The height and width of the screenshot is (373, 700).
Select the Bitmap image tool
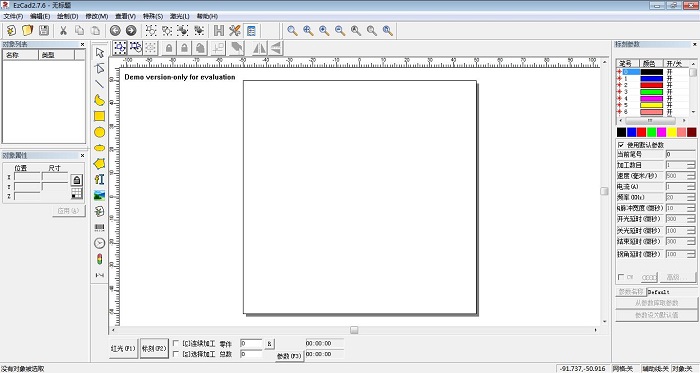coord(100,195)
